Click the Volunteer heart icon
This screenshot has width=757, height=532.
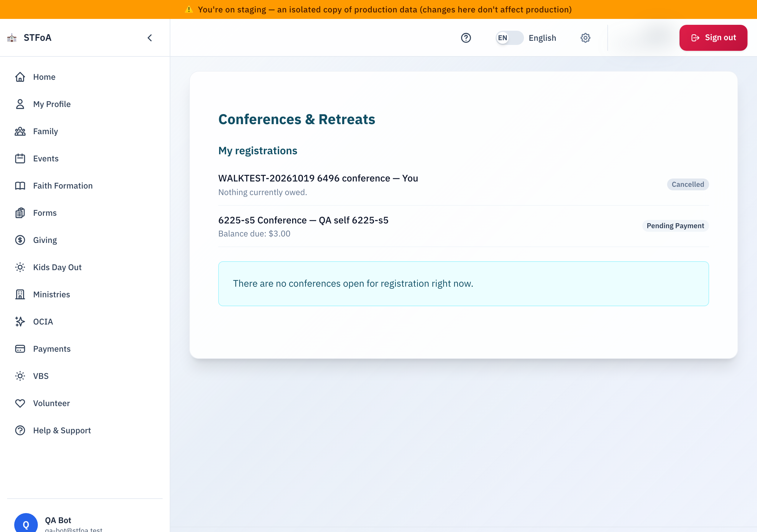[20, 403]
